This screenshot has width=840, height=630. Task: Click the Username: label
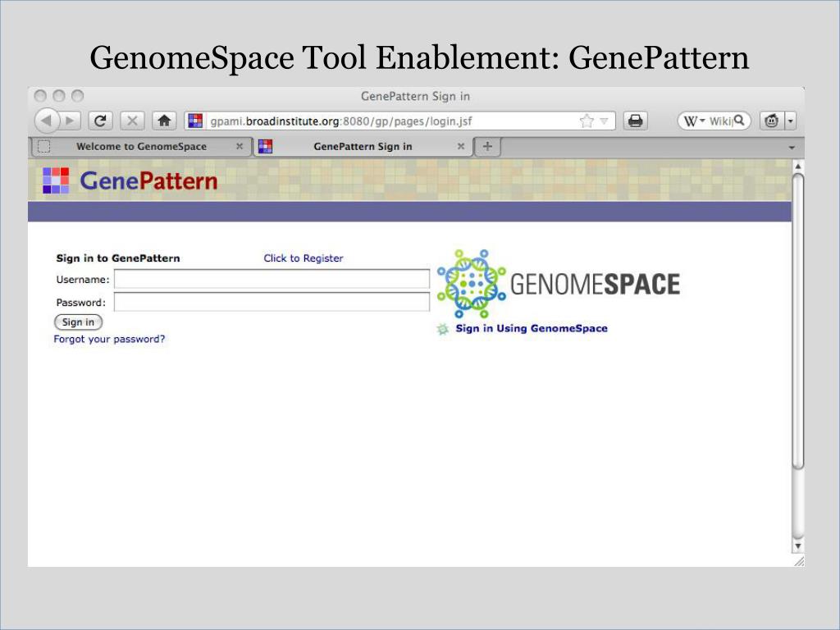(x=83, y=280)
